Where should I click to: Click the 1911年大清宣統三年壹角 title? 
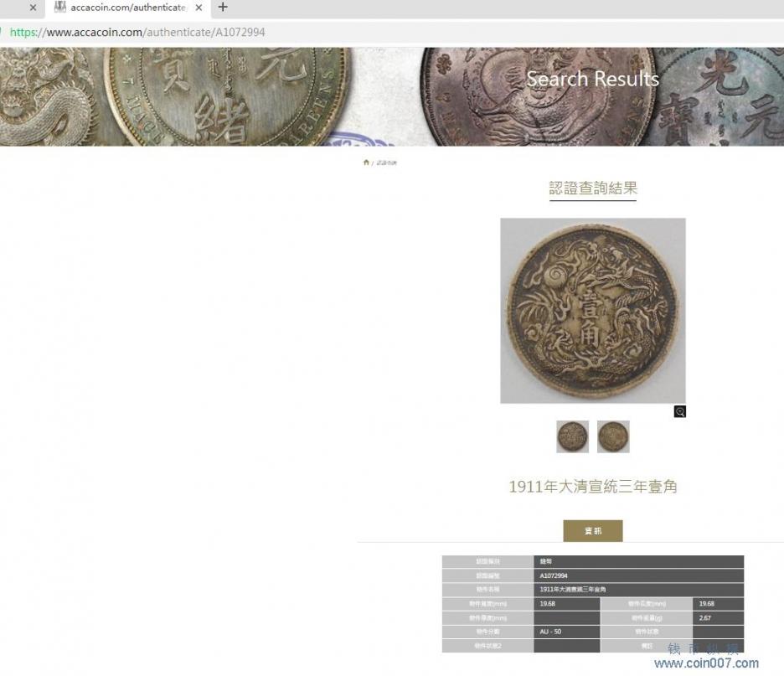pyautogui.click(x=593, y=487)
